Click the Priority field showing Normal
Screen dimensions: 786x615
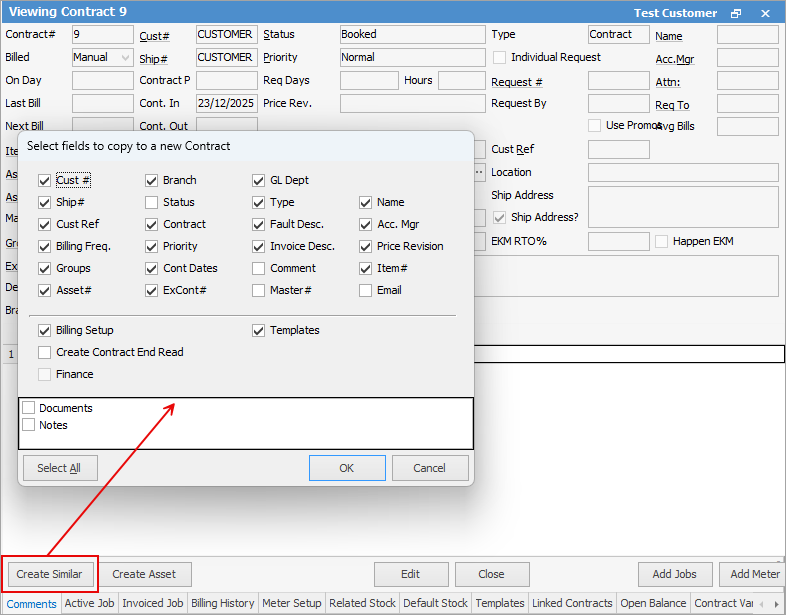point(413,58)
